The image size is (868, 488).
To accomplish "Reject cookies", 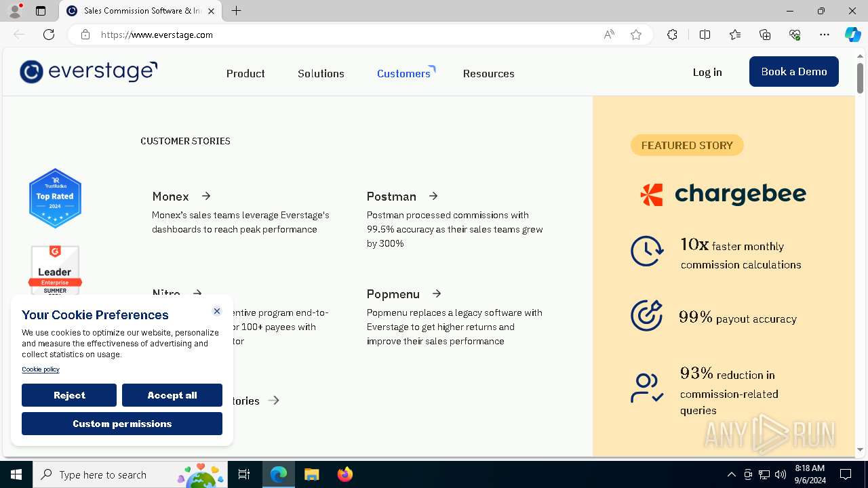I will click(x=69, y=395).
